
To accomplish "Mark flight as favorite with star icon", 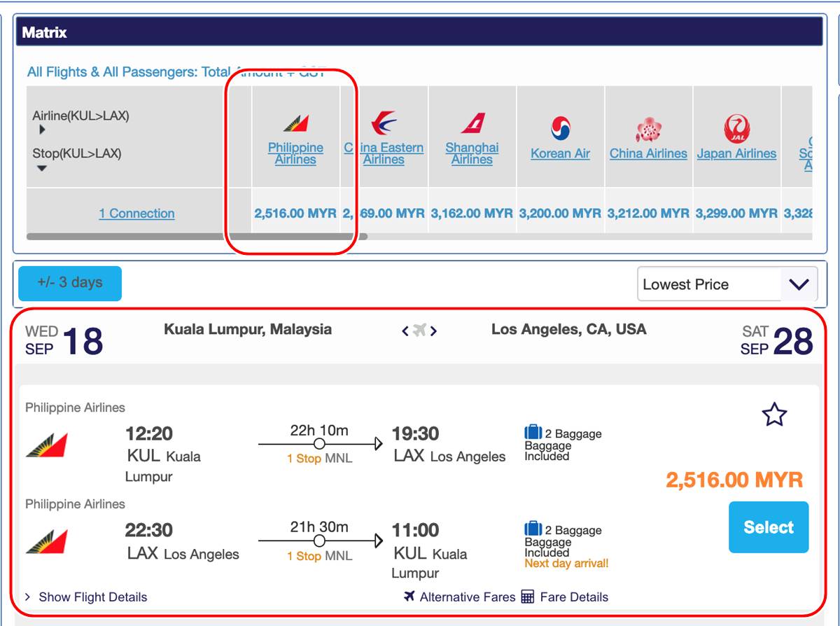I will (x=773, y=415).
